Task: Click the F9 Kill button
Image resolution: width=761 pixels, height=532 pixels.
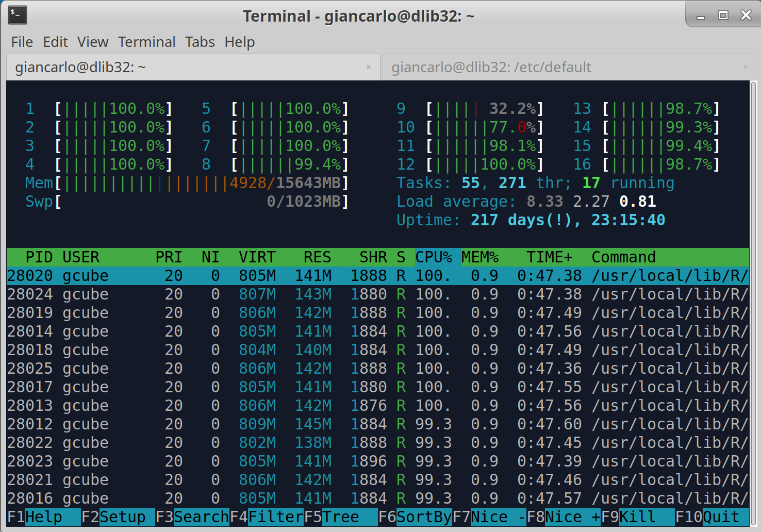Action: (637, 517)
